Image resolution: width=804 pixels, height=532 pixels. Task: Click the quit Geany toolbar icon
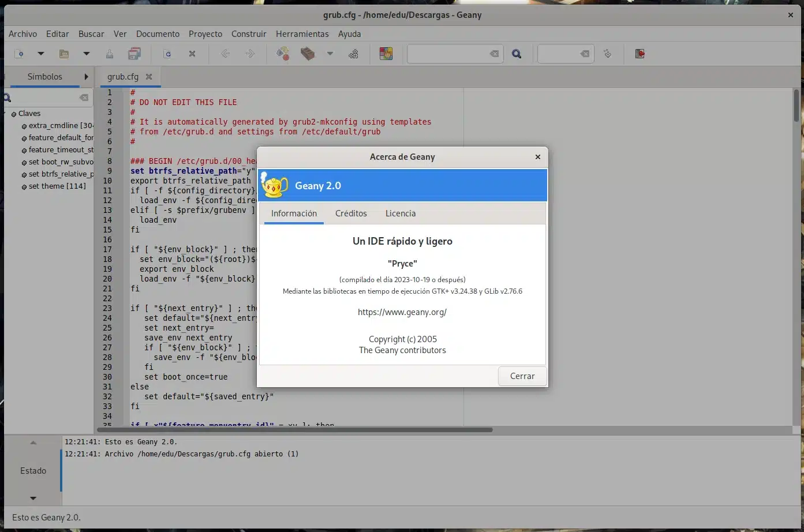point(640,54)
